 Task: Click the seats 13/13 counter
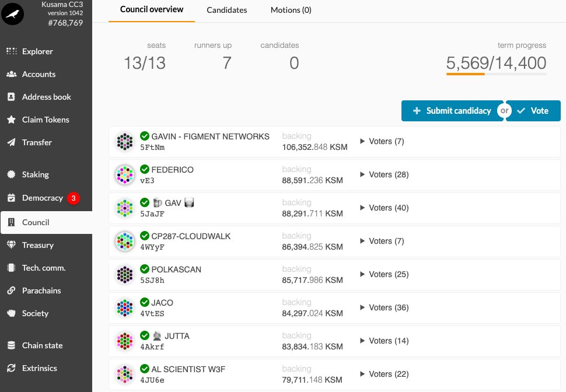tap(145, 63)
